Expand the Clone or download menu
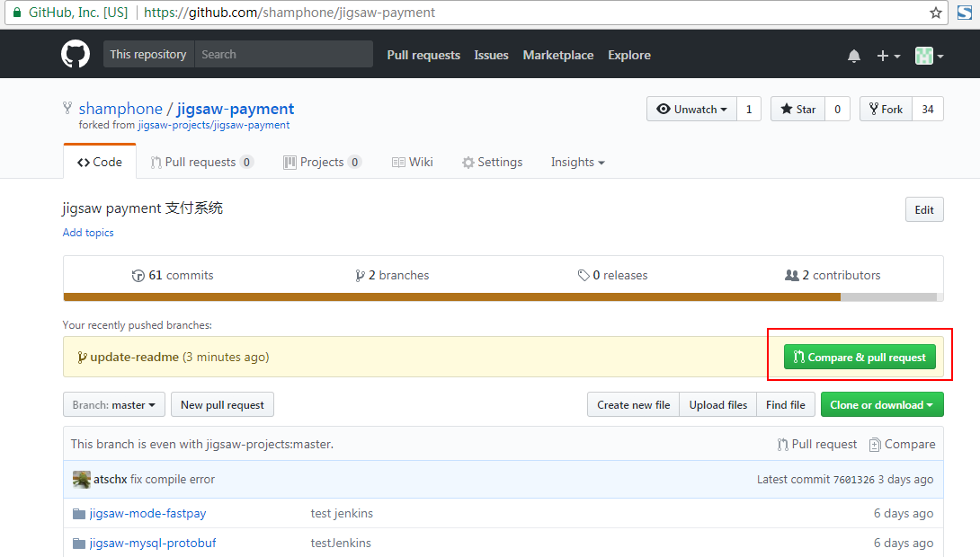Screen dimensions: 980x557 point(882,404)
